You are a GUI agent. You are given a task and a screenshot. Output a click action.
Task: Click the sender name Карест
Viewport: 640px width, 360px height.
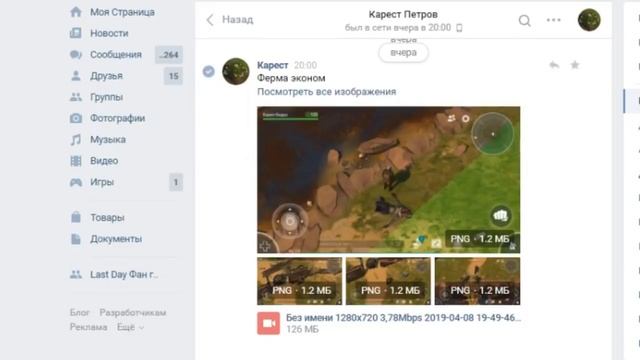click(272, 65)
